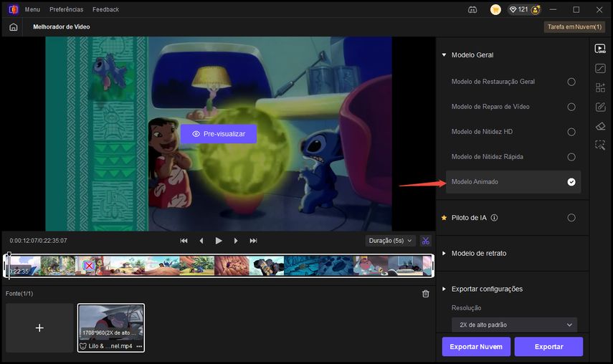Add a new source with the plus tile
613x364 pixels.
[39, 328]
